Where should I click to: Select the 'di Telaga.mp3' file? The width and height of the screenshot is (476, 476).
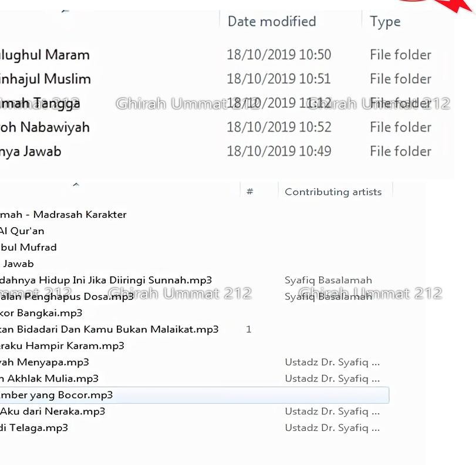coord(34,428)
